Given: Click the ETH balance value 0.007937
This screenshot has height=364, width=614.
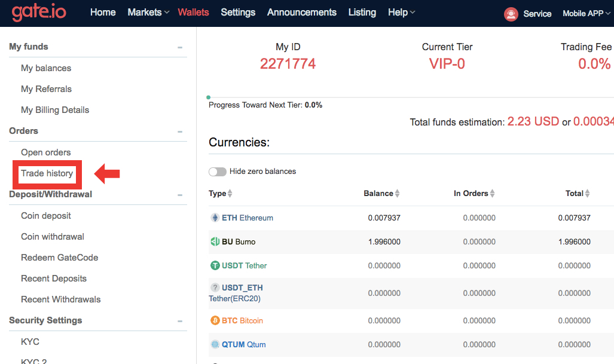Looking at the screenshot, I should tap(384, 218).
